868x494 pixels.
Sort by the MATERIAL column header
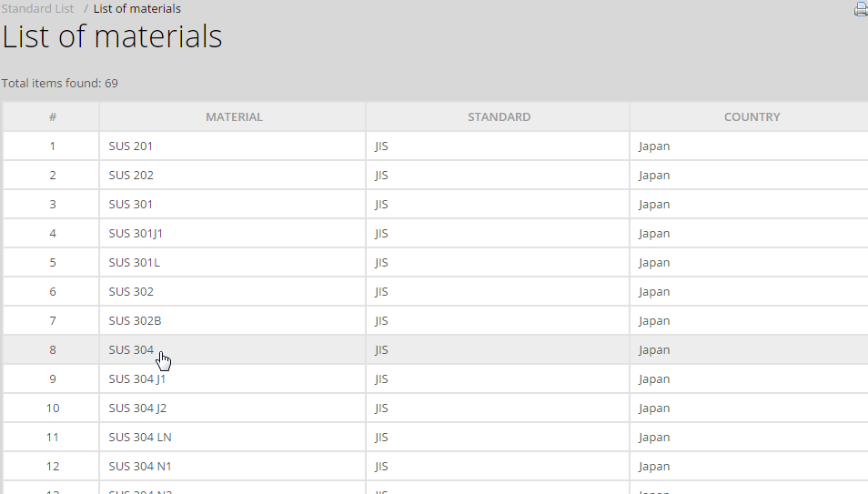[x=234, y=117]
